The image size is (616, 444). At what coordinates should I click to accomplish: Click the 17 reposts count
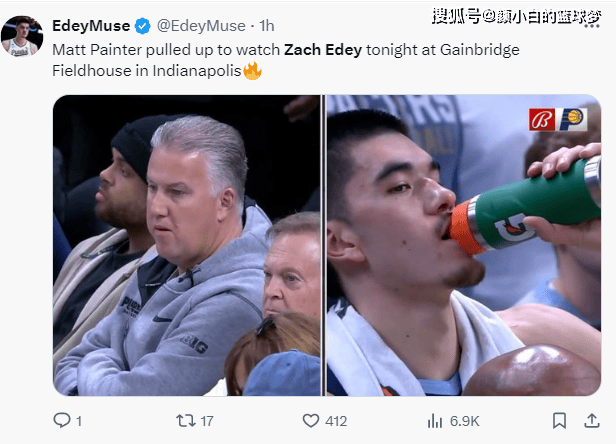click(207, 421)
